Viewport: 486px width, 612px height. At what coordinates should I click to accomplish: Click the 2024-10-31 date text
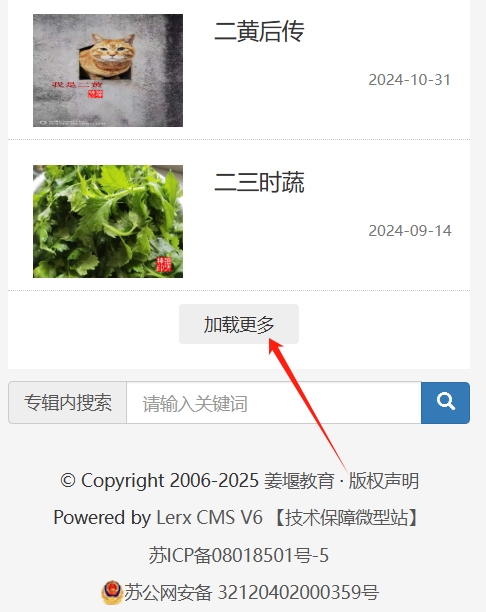click(410, 80)
